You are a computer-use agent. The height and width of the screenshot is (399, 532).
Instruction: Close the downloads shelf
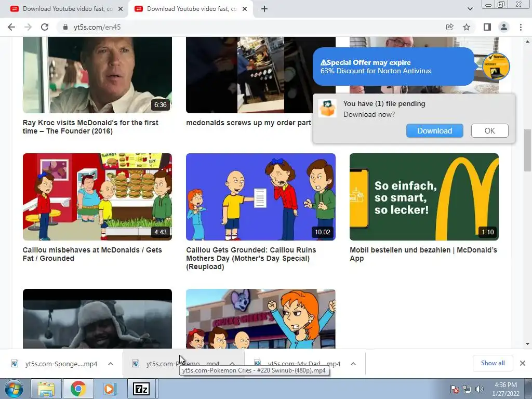pyautogui.click(x=523, y=363)
